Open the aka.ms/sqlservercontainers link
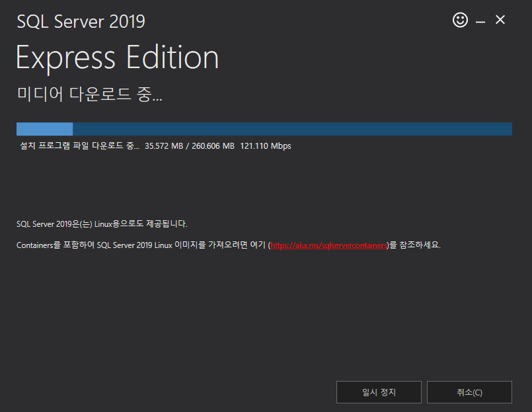This screenshot has width=532, height=412. coord(328,245)
